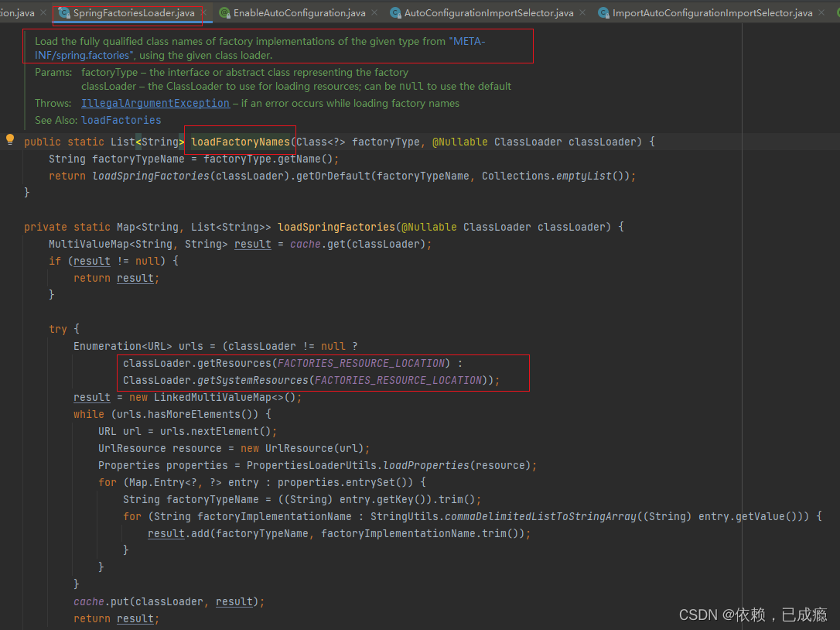
Task: Click urls.hasMoreElements() in while loop
Action: (x=187, y=415)
